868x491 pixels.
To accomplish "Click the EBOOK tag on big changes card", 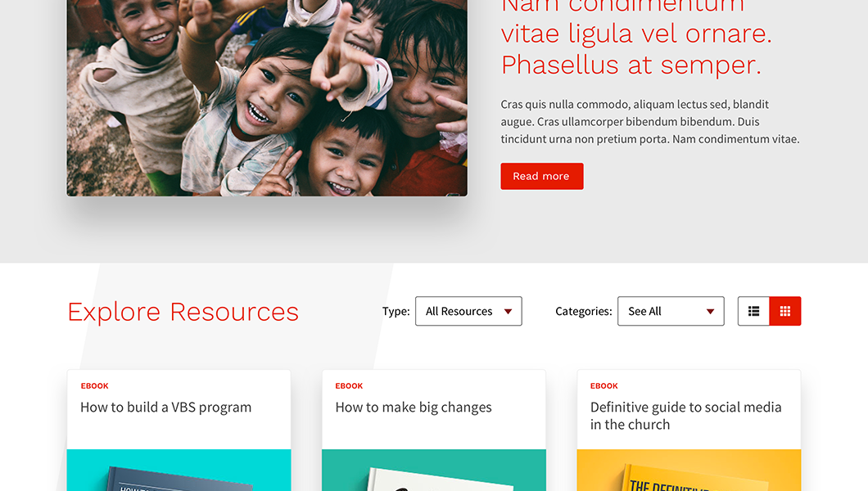I will pos(349,386).
